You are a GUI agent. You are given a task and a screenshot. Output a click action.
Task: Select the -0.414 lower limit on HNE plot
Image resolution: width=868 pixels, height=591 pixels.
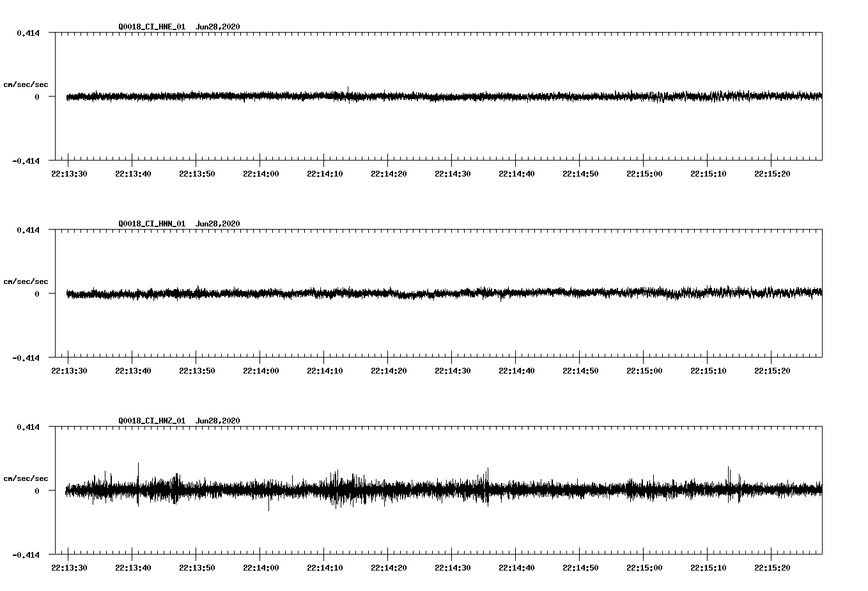tap(26, 161)
